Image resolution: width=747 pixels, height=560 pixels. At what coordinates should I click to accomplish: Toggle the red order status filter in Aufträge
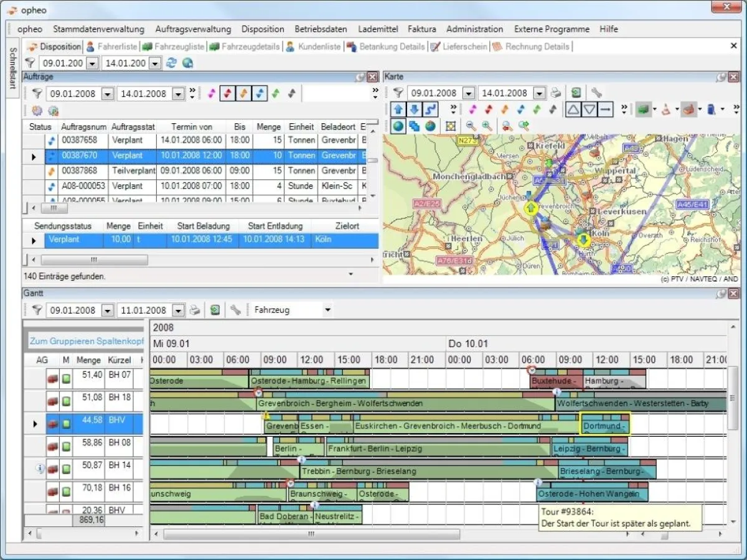[228, 93]
